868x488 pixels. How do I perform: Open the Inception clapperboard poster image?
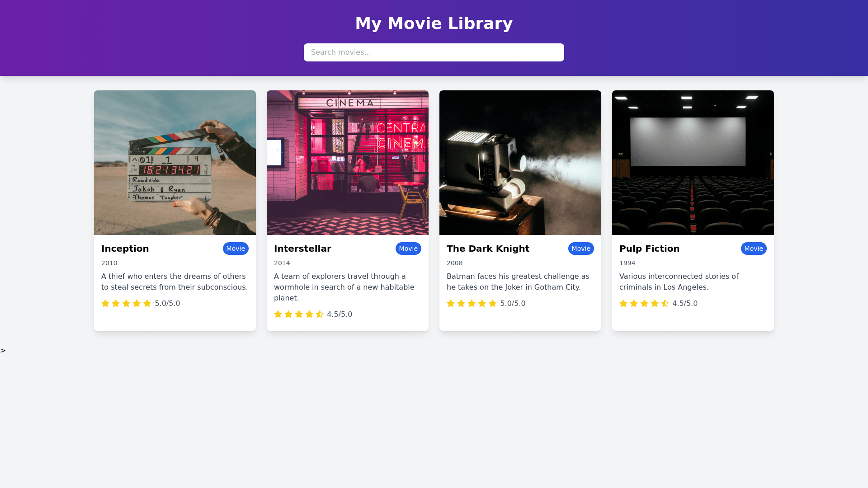click(x=175, y=163)
